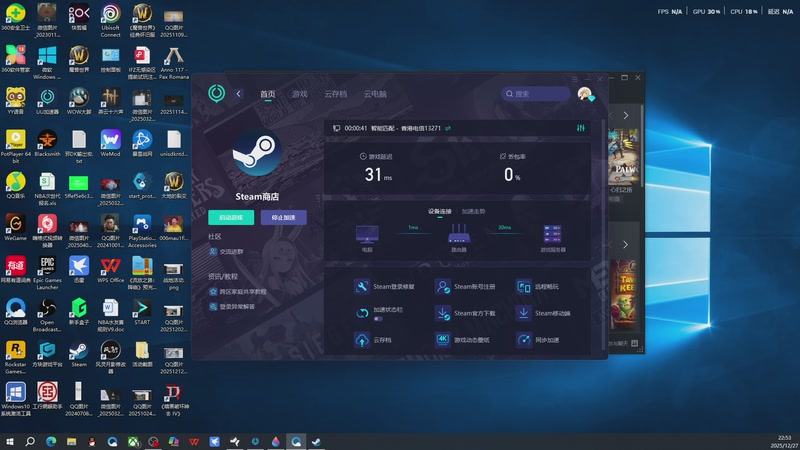The image size is (800, 450).
Task: Open the WPS Office desktop shortcut
Action: (110, 270)
